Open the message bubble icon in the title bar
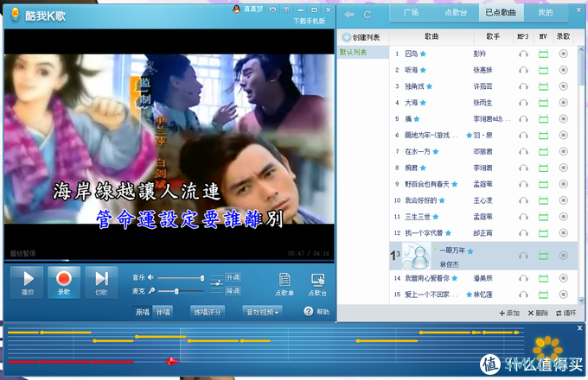 272,9
